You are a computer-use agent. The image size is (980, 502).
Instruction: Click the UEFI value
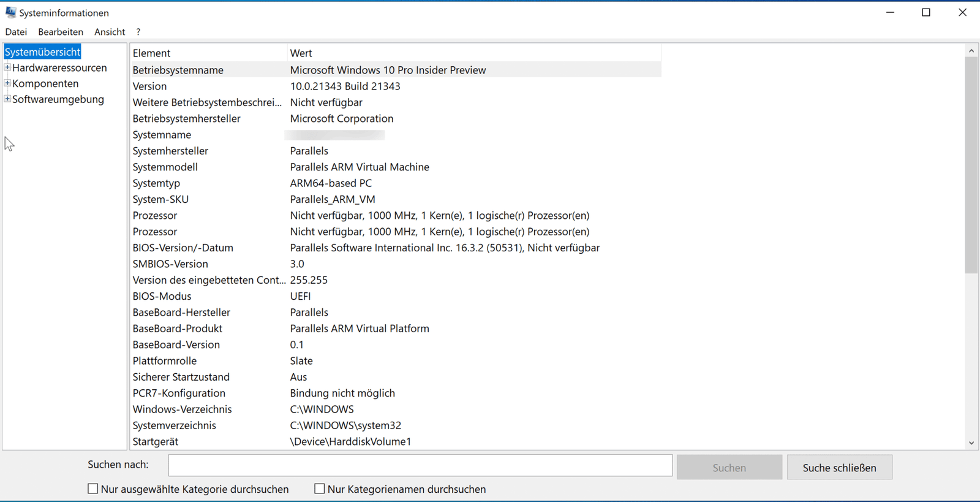click(x=300, y=296)
